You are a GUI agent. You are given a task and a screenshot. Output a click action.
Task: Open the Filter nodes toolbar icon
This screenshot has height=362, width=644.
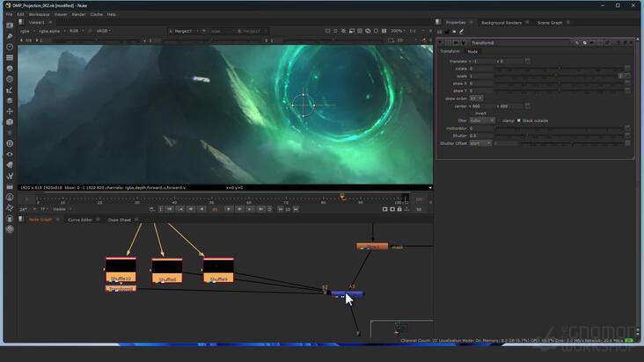pyautogui.click(x=10, y=79)
